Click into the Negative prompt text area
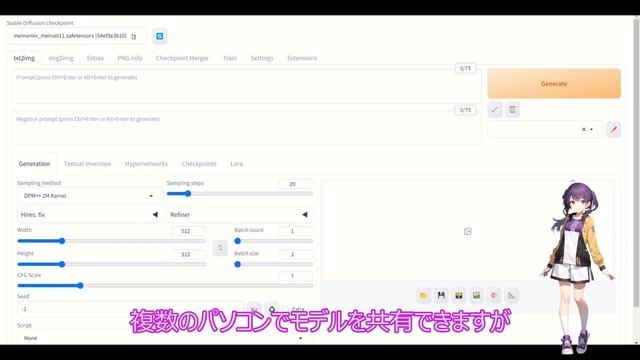 (247, 128)
